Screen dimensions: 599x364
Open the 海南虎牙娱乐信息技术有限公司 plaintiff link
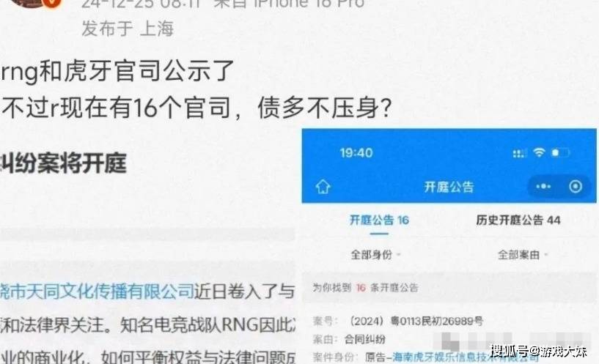click(466, 358)
